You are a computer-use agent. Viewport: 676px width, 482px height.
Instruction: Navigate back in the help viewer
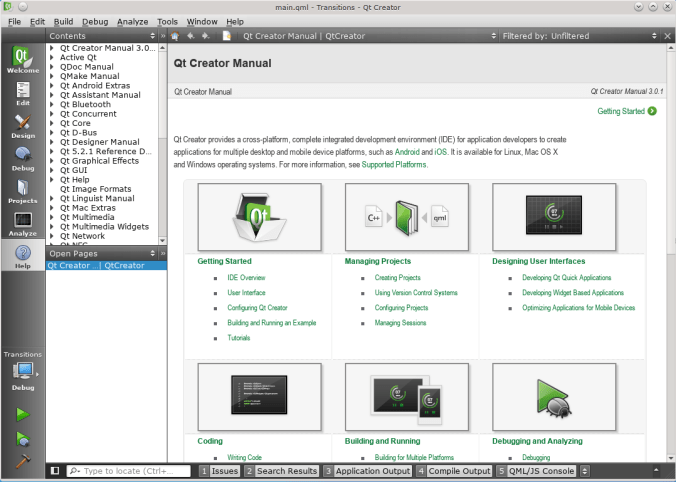[x=191, y=36]
